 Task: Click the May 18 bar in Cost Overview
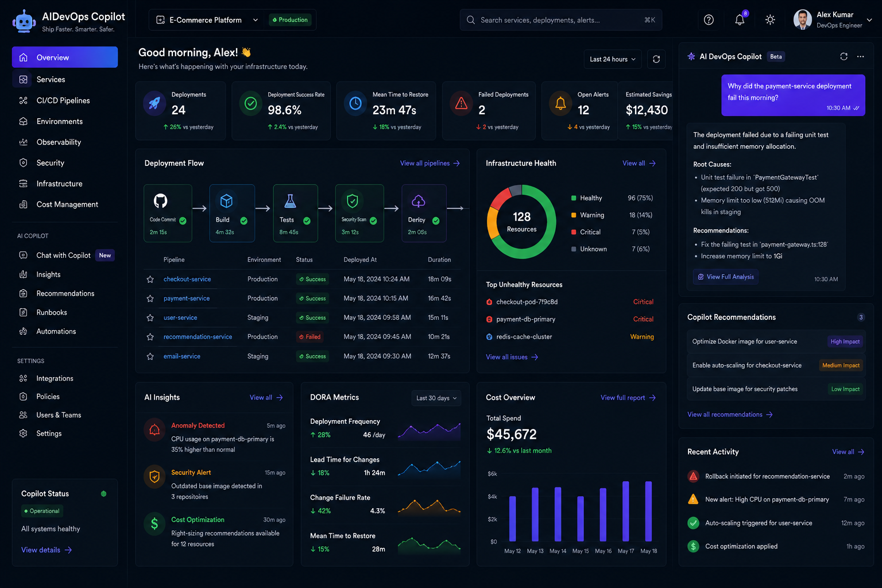click(648, 512)
